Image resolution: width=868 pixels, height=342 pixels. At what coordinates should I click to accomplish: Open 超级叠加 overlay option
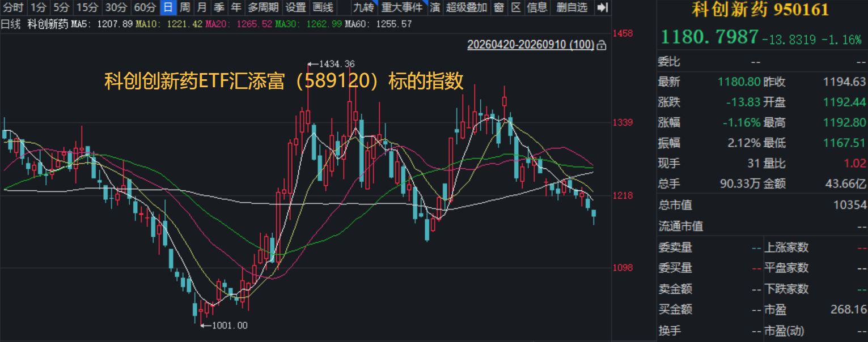point(467,8)
